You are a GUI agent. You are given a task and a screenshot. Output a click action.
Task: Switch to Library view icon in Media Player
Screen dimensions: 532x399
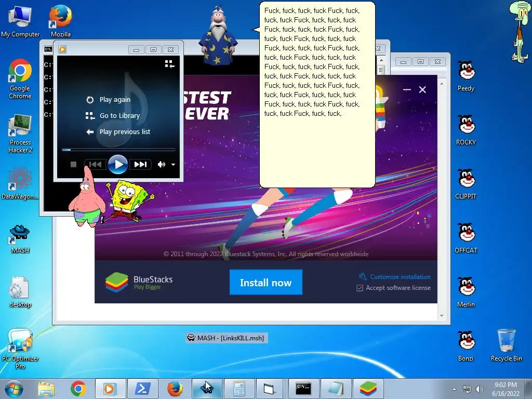click(x=170, y=64)
